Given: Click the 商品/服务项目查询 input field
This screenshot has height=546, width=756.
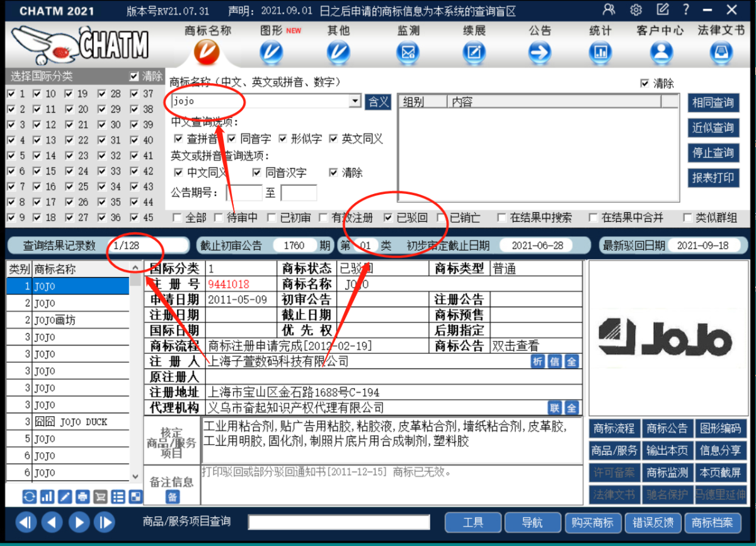Looking at the screenshot, I should 338,522.
